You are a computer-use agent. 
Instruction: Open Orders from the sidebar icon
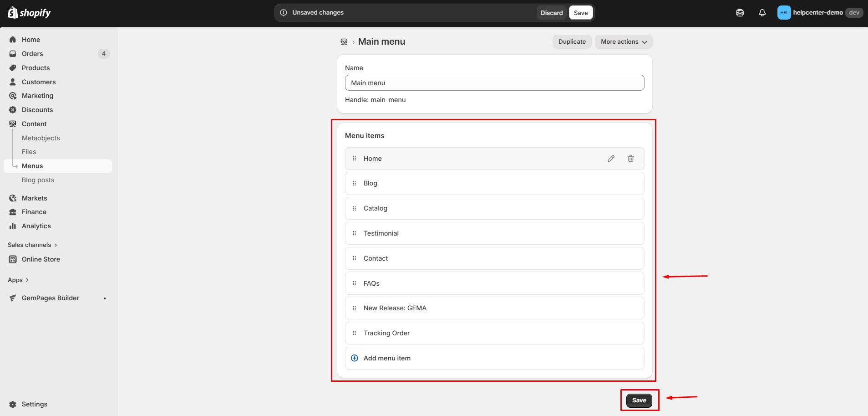13,53
